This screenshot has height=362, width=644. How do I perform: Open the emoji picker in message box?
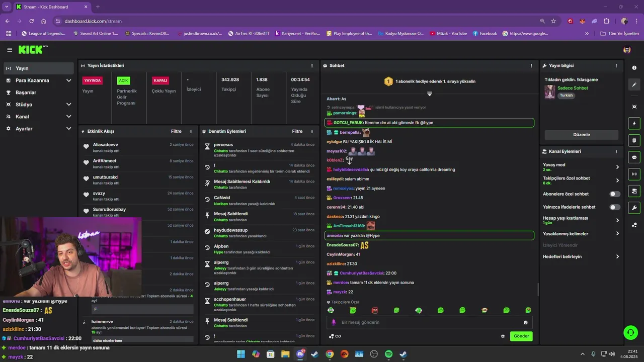pyautogui.click(x=526, y=322)
